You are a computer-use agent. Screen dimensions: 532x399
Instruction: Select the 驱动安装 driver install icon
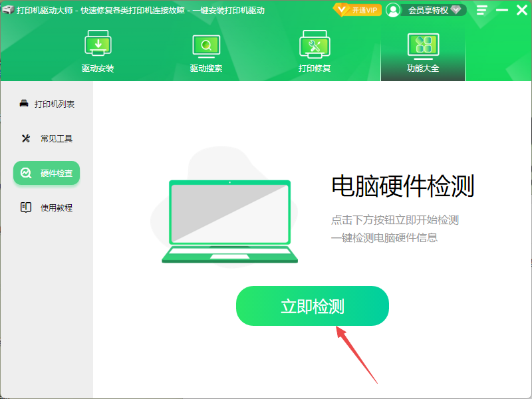tap(98, 44)
